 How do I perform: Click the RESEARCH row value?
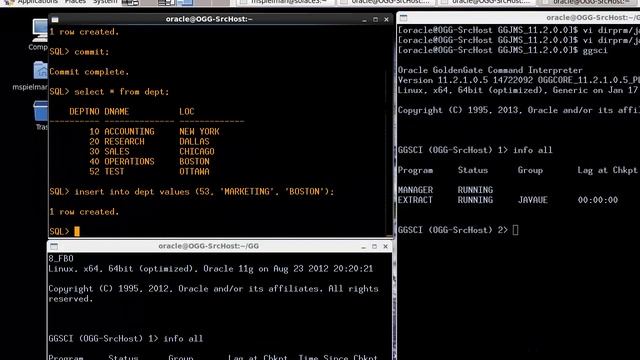click(x=124, y=142)
